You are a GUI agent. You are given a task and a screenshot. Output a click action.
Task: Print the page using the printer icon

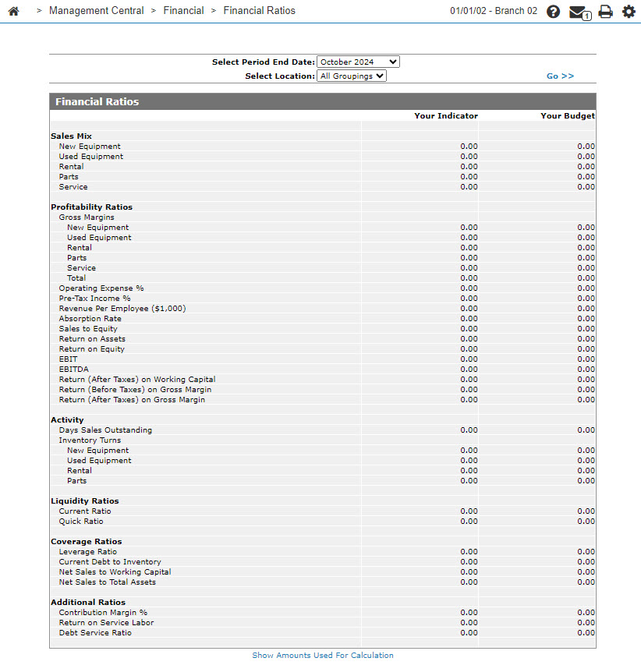605,12
